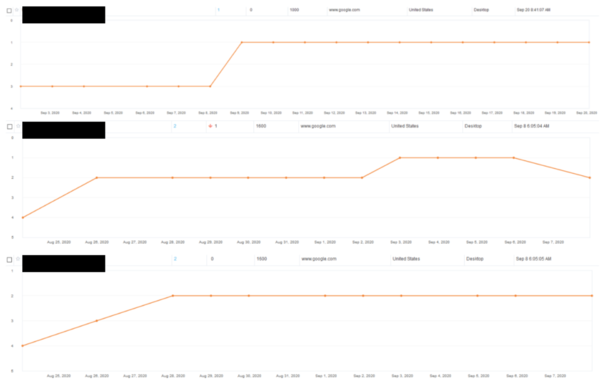Star the keyword updated Sep 8 6:05:04 AM
This screenshot has width=600, height=388.
click(18, 126)
